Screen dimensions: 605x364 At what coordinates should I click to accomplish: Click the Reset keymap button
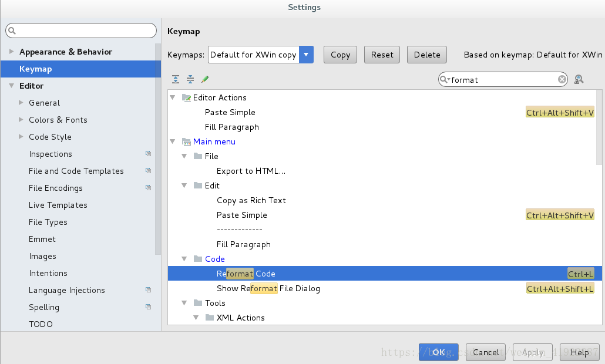(382, 55)
